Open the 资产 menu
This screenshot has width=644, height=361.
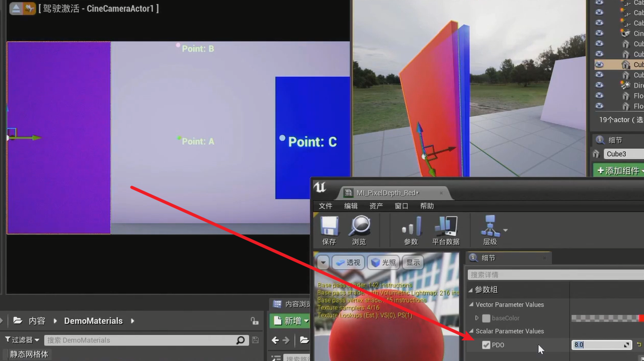376,206
